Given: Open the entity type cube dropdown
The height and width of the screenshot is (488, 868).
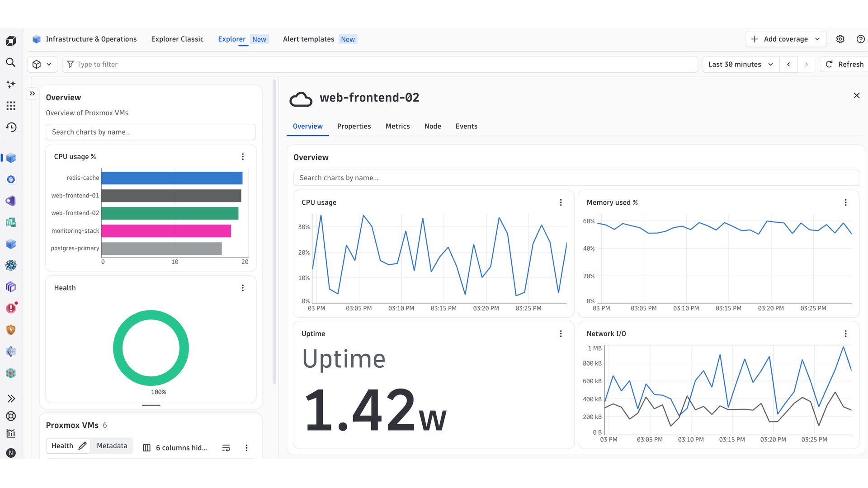Looking at the screenshot, I should tap(42, 64).
